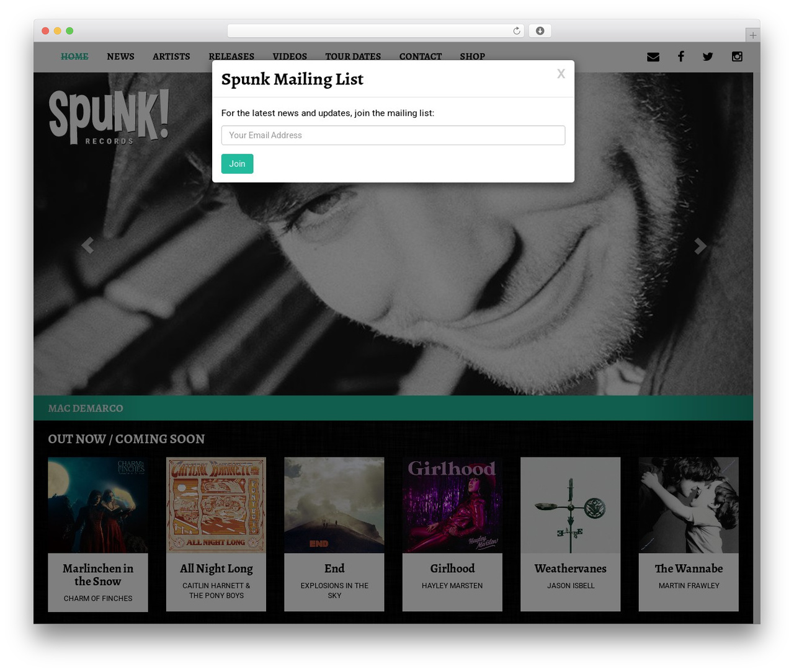Open the NEWS menu item
Viewport: 794px width, 672px height.
click(120, 56)
